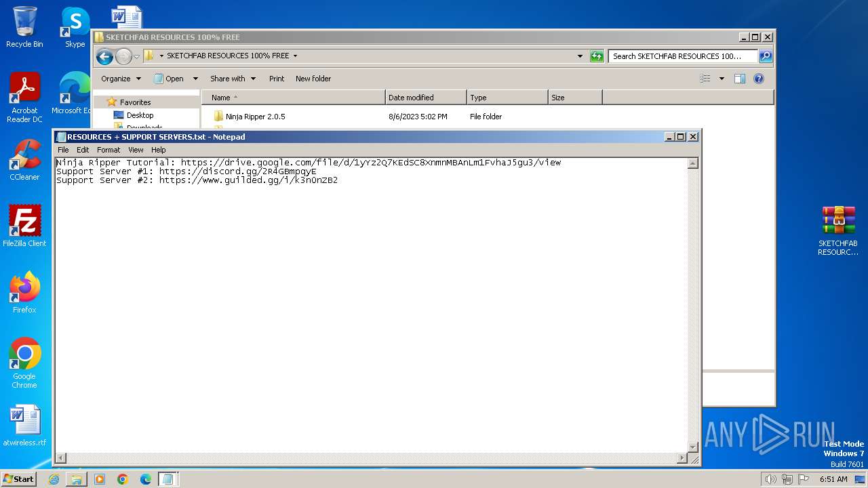Viewport: 868px width, 488px height.
Task: Select Desktop in Explorer navigation pane
Action: (x=140, y=115)
